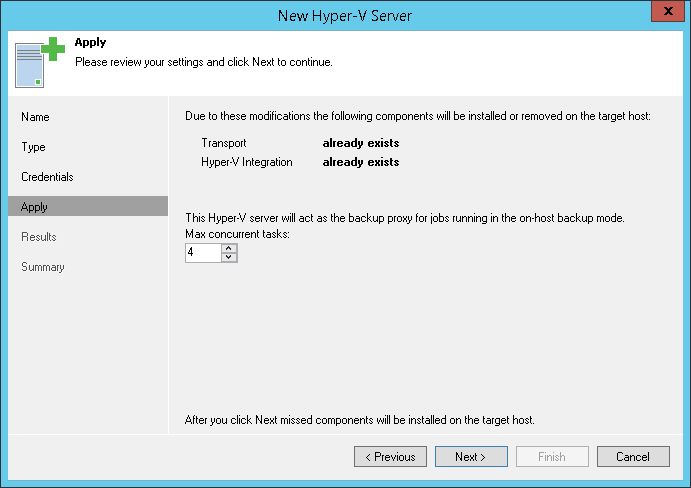This screenshot has height=488, width=691.
Task: Click the Hyper-V Integration 'already exists' status
Action: click(361, 162)
